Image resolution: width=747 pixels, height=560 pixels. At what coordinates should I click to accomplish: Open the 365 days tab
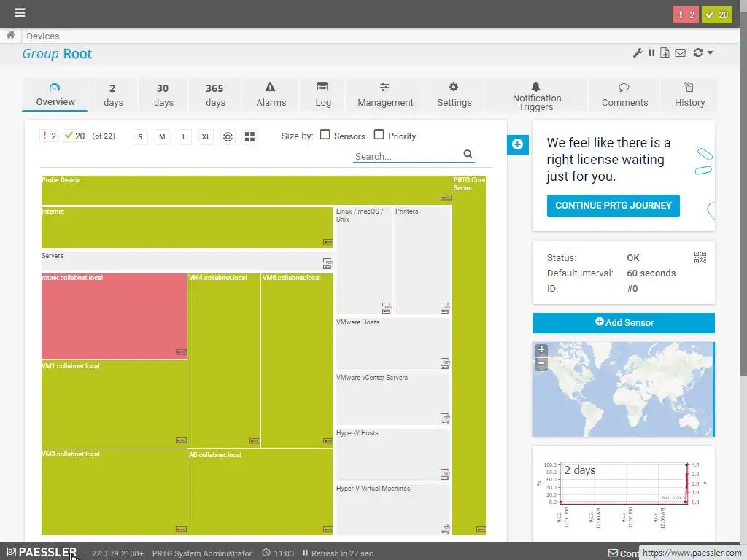[x=215, y=95]
